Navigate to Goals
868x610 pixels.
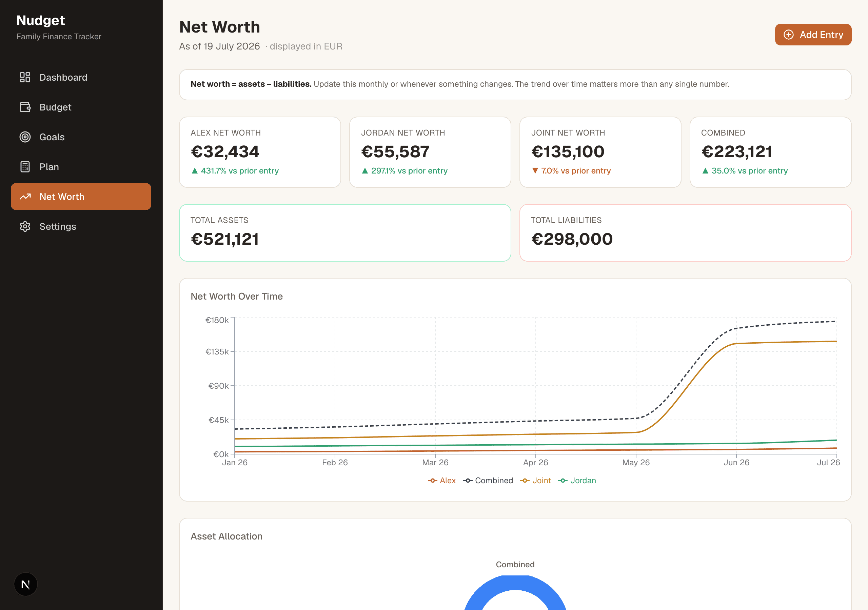point(81,137)
